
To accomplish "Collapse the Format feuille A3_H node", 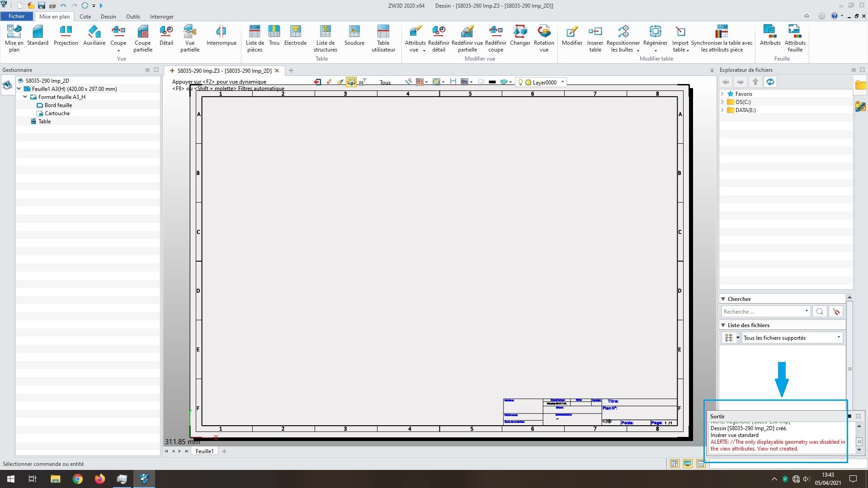I will 25,97.
